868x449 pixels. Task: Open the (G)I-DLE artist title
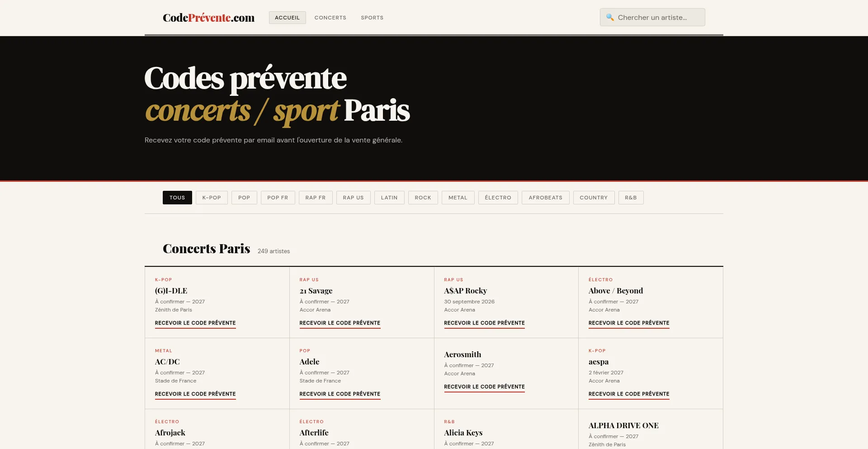(x=171, y=291)
